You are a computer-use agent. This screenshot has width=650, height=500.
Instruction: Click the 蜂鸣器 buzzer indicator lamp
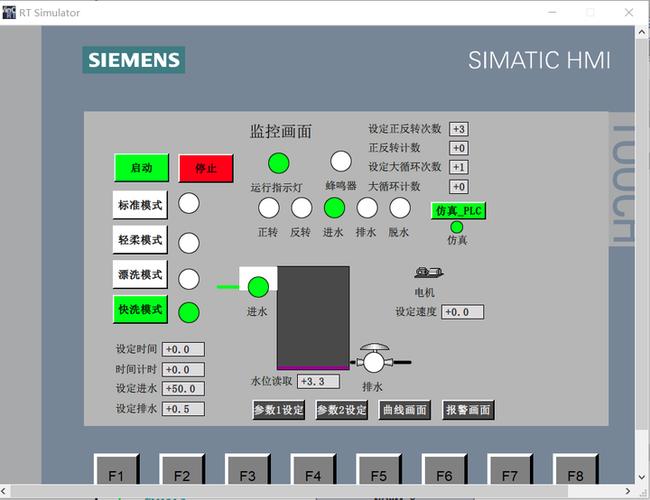pos(341,161)
